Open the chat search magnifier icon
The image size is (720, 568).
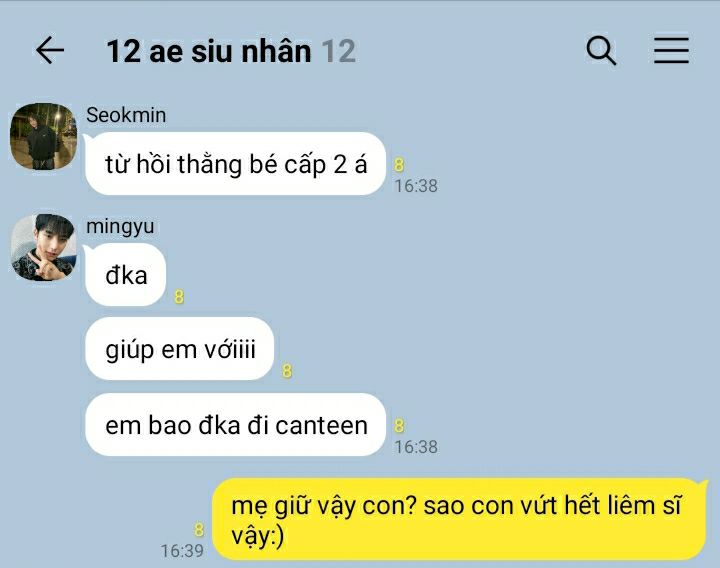pyautogui.click(x=601, y=50)
